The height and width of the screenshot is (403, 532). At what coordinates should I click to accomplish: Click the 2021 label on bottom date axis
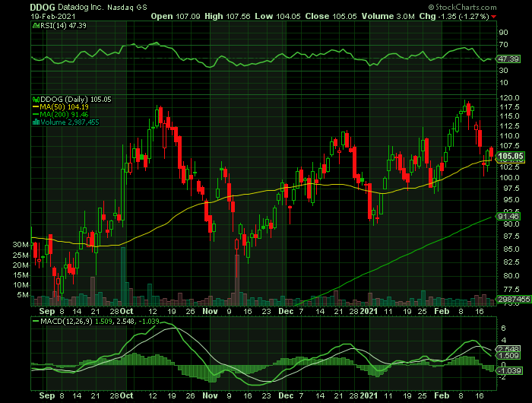coord(368,396)
